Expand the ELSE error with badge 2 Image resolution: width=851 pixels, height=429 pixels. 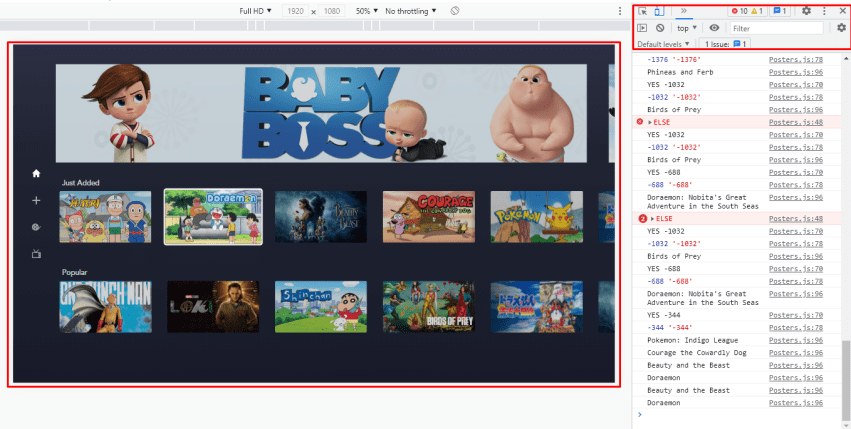coord(651,219)
